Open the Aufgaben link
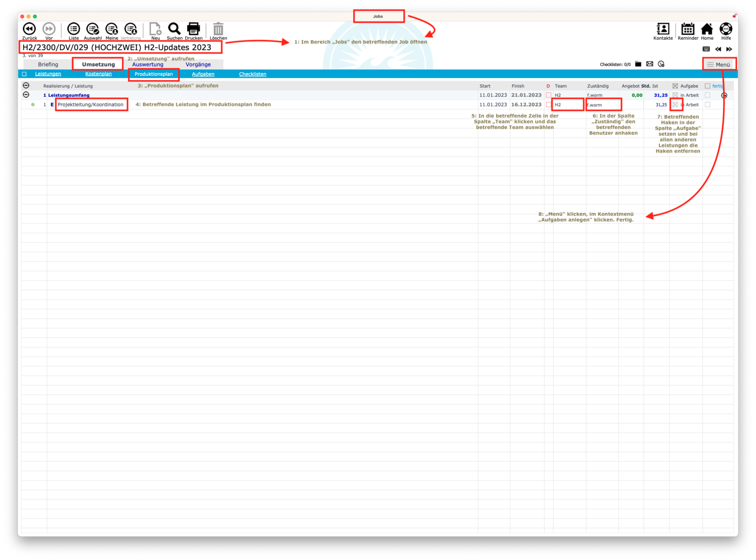The width and height of the screenshot is (756, 560). click(203, 74)
